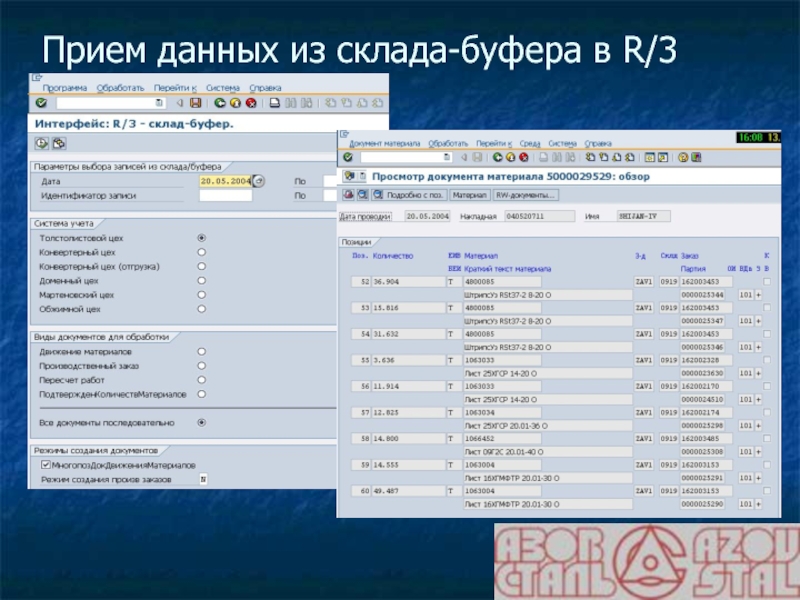Select Доменный цех radio button
This screenshot has height=600, width=800.
[x=202, y=281]
